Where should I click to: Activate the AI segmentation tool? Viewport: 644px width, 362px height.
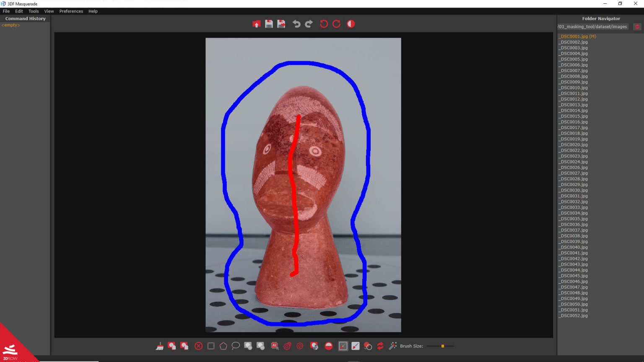274,346
